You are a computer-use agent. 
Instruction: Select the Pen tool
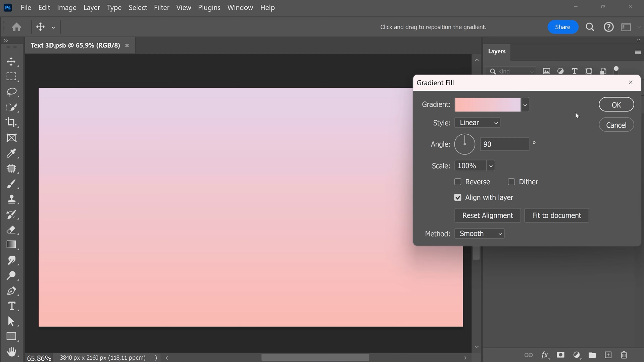click(x=11, y=291)
